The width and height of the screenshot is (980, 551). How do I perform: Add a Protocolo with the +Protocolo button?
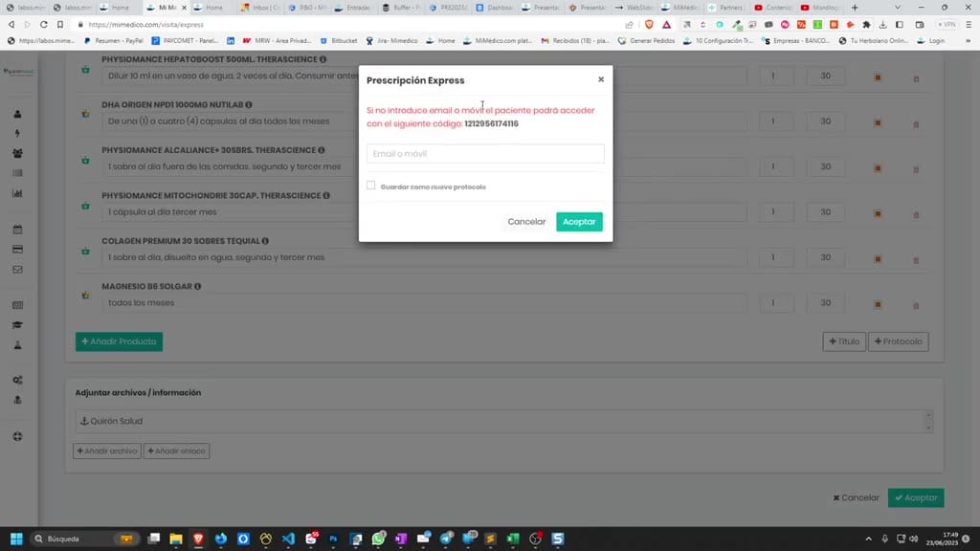[898, 342]
